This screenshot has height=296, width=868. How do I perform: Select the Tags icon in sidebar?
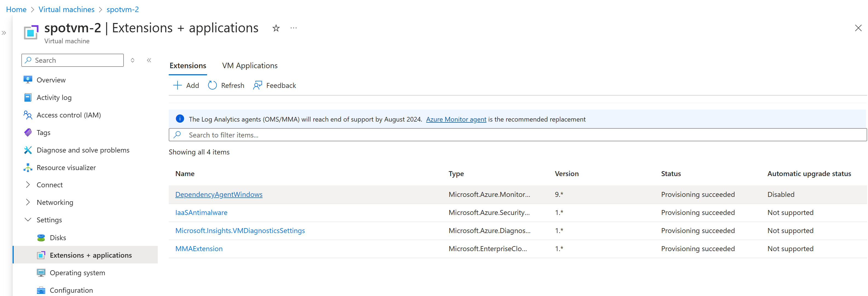(x=28, y=132)
